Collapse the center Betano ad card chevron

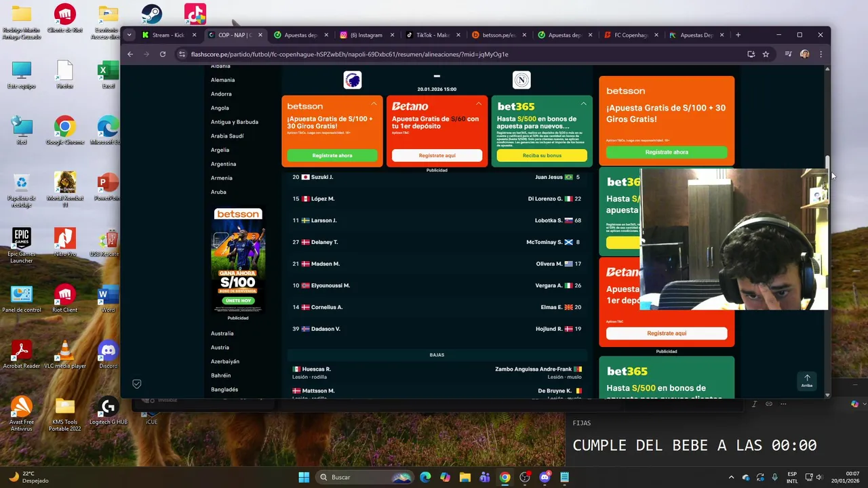tap(479, 104)
